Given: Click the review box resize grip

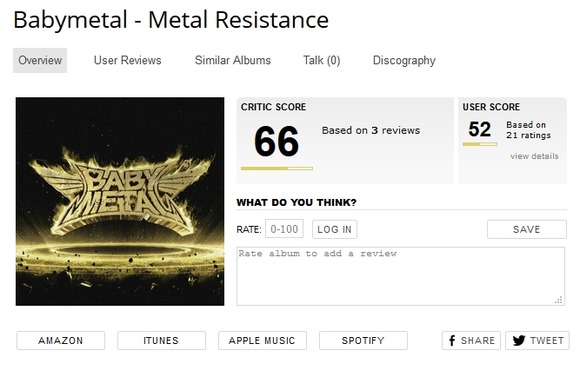Looking at the screenshot, I should [559, 300].
